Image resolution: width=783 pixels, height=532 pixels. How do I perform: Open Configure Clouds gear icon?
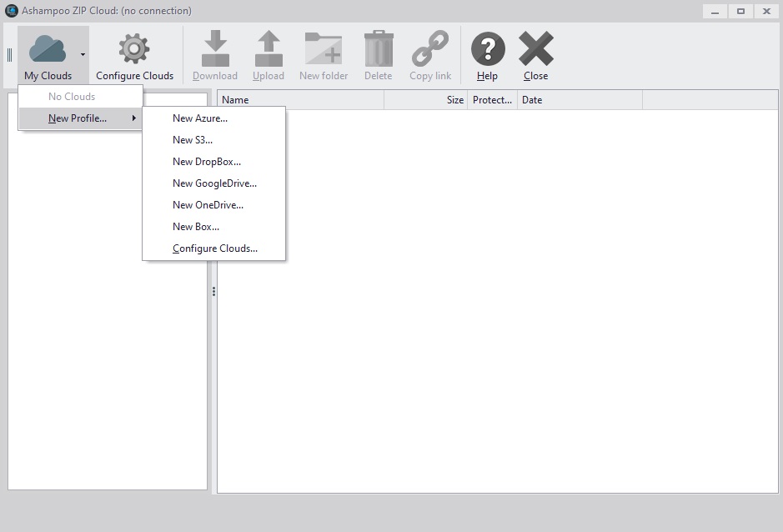tap(134, 49)
